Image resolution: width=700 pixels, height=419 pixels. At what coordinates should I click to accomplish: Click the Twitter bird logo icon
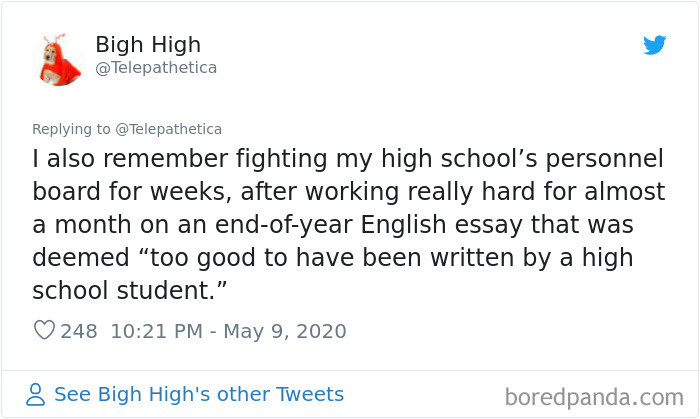[654, 45]
